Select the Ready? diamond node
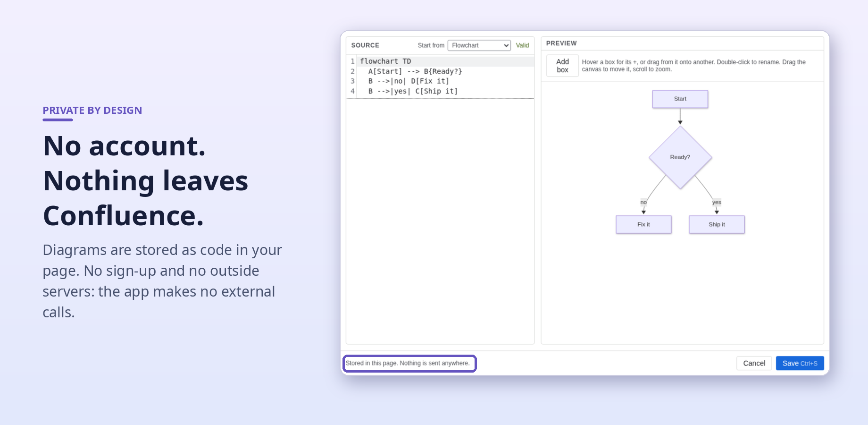The height and width of the screenshot is (425, 868). (x=680, y=157)
